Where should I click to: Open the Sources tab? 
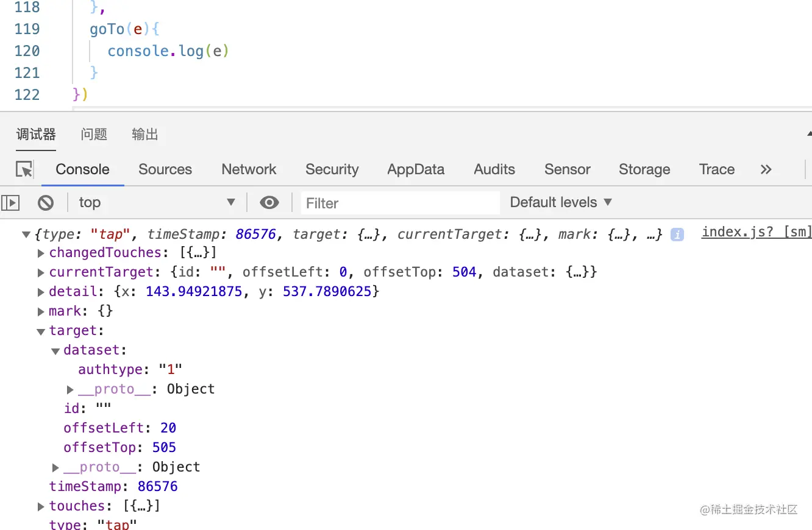coord(165,169)
